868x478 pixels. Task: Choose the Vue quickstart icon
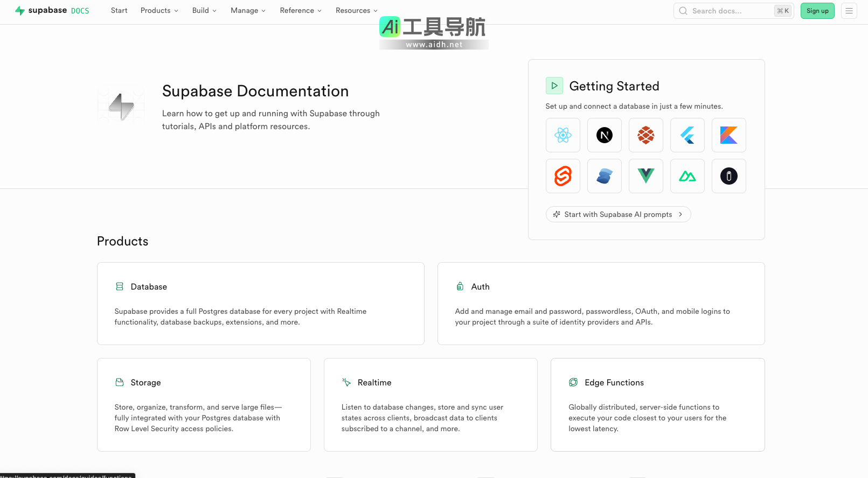tap(645, 176)
